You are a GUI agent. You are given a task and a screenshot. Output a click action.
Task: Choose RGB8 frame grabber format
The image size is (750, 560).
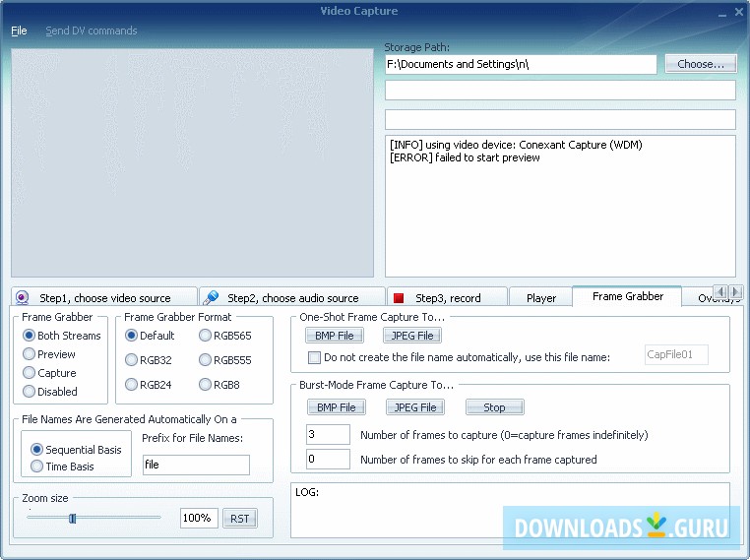(x=219, y=385)
